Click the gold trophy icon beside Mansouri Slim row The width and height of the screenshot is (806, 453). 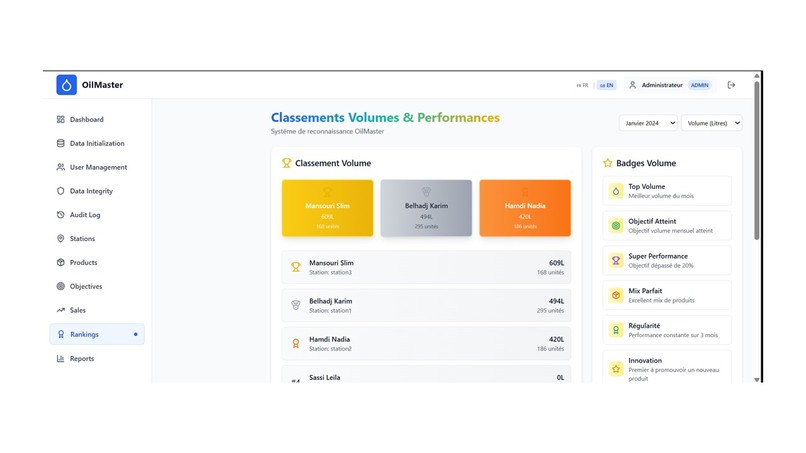[296, 267]
